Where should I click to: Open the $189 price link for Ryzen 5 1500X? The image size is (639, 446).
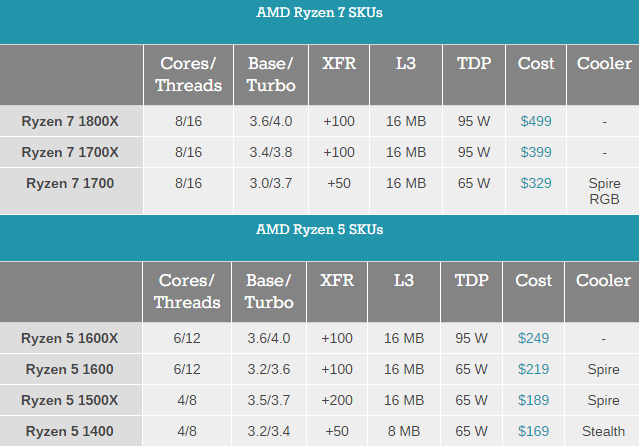[x=533, y=400]
